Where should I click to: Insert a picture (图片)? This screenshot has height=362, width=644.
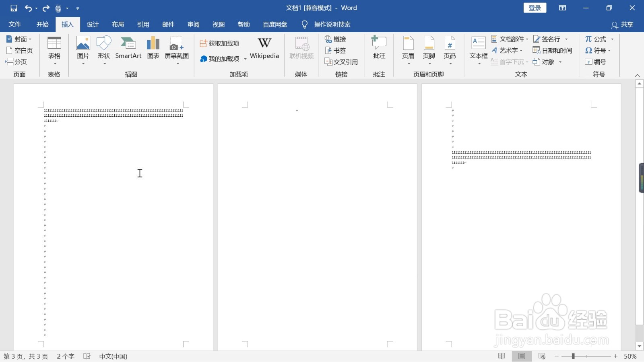(x=83, y=50)
